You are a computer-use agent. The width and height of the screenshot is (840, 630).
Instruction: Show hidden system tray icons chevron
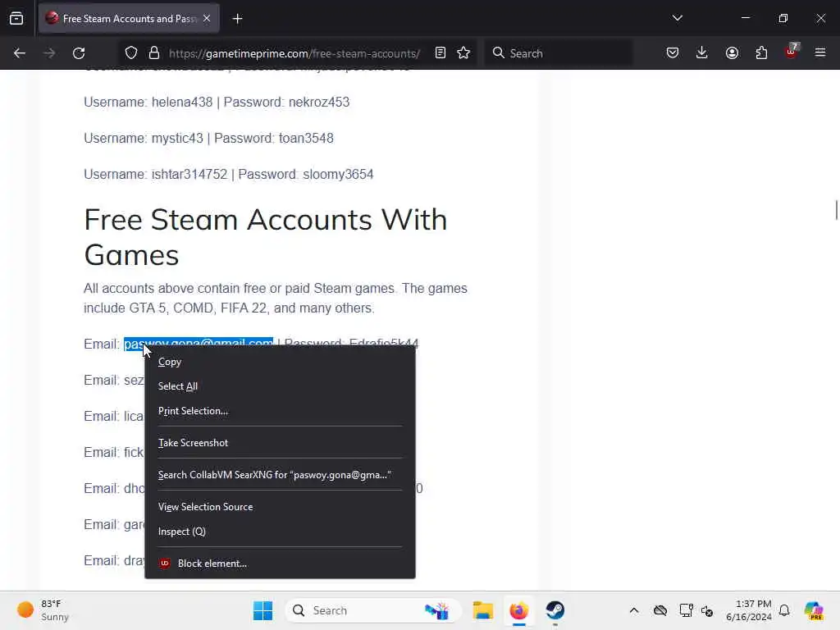(634, 610)
